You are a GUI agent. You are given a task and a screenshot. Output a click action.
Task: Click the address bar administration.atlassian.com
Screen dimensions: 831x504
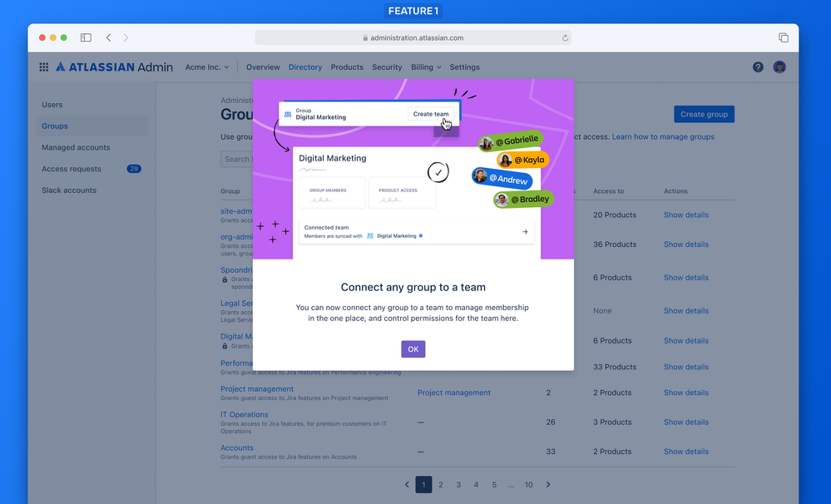[413, 37]
